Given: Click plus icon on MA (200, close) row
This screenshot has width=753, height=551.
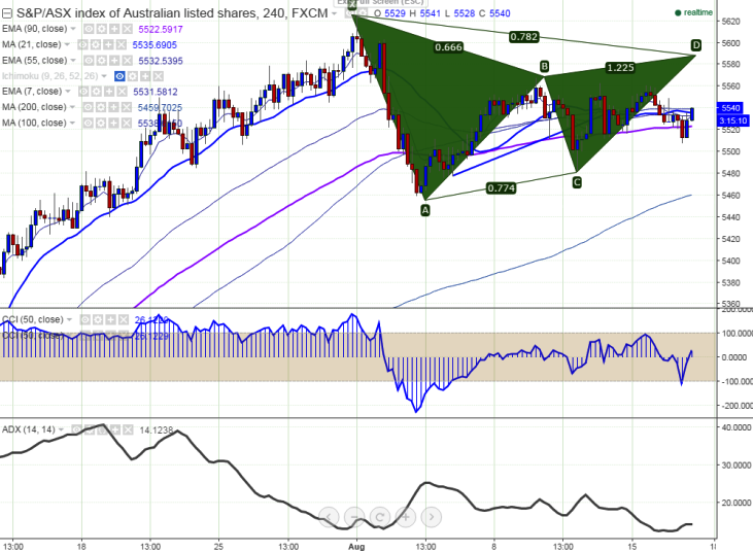Looking at the screenshot, I should point(114,108).
